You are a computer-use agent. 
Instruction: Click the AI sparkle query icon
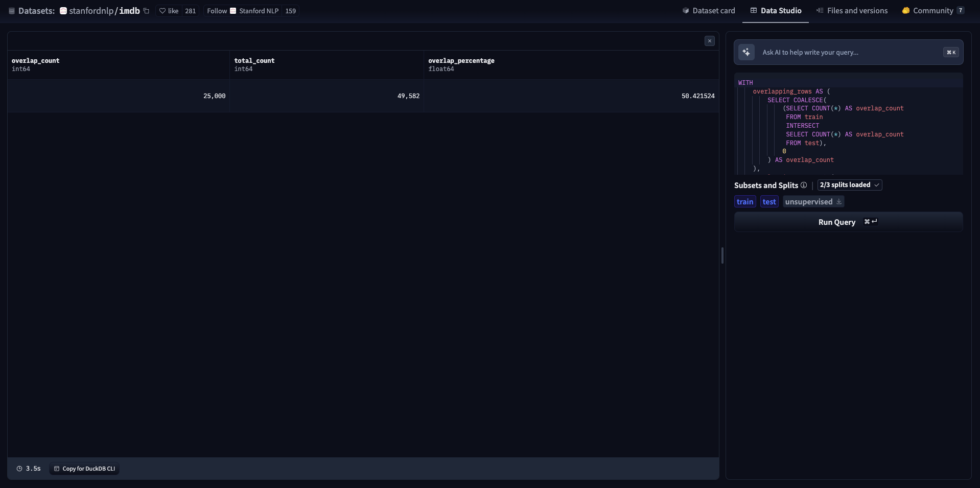746,52
